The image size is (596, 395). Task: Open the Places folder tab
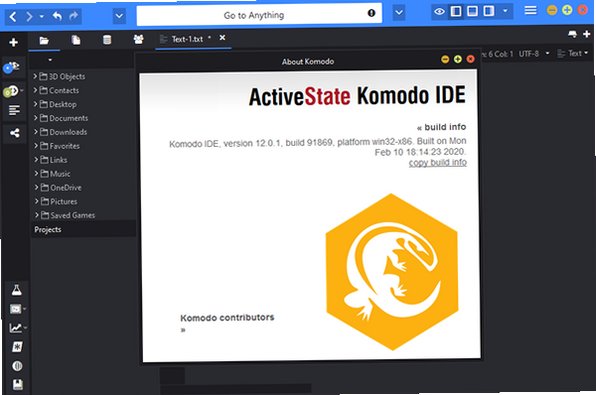point(44,40)
